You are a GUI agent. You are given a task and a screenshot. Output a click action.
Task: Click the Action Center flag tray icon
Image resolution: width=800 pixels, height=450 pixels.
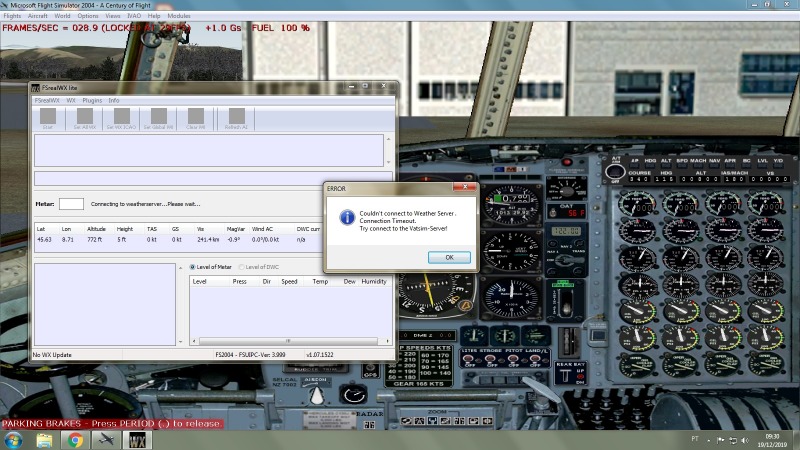coord(720,440)
